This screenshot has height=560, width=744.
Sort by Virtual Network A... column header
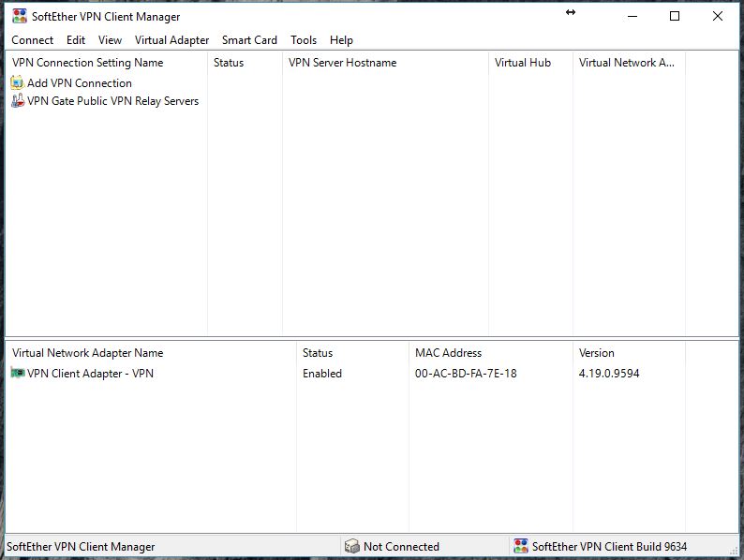click(629, 63)
